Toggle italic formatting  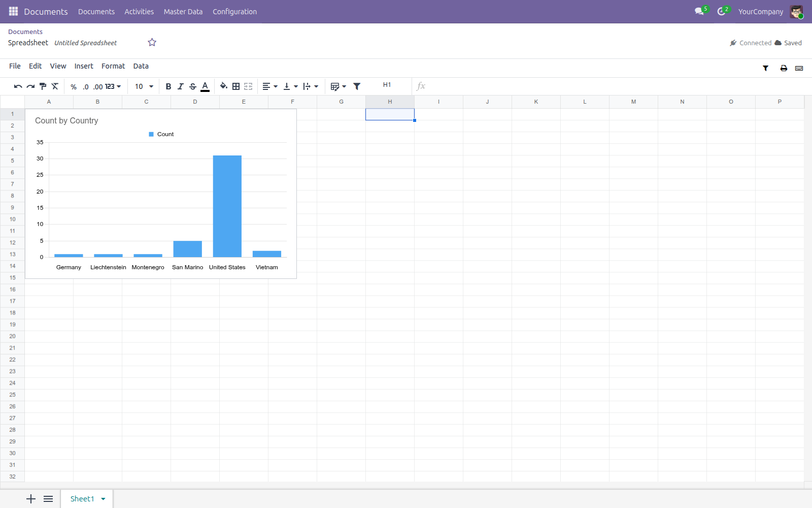[x=180, y=87]
